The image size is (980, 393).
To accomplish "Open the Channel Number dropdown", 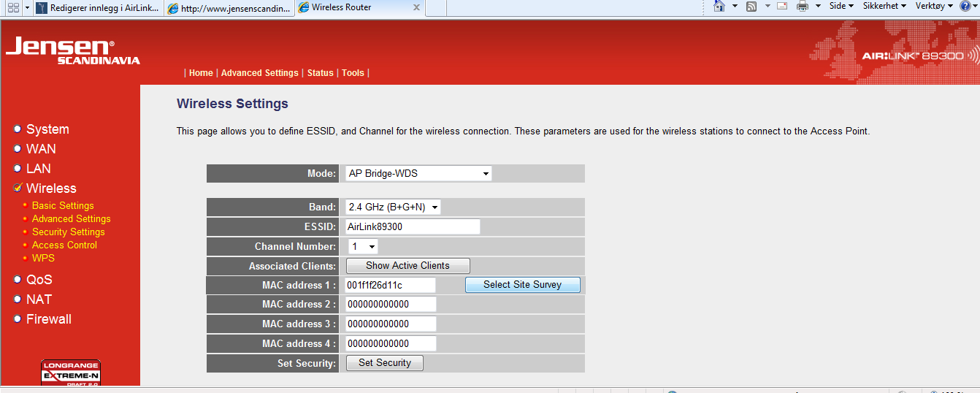I will 361,247.
